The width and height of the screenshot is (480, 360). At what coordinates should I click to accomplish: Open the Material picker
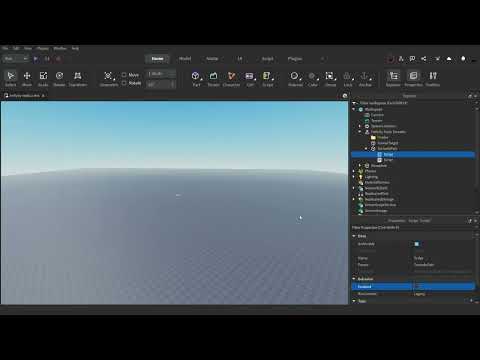(x=295, y=79)
